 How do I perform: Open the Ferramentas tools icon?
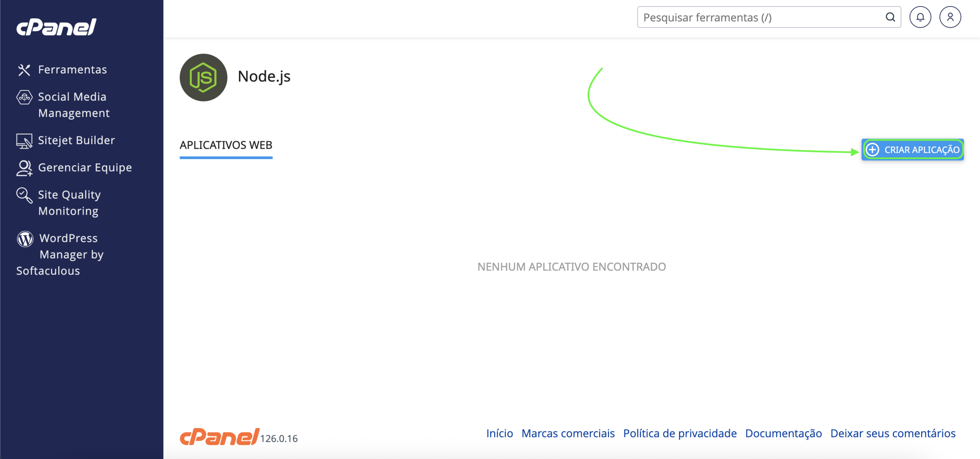point(24,70)
